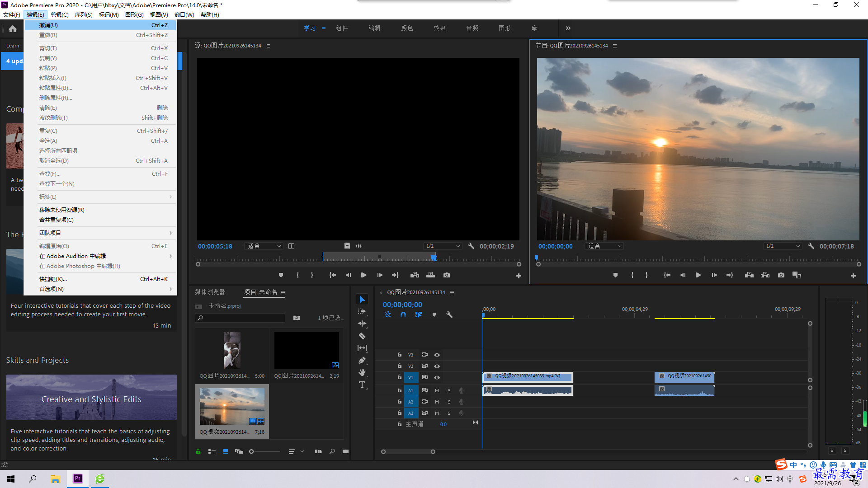Switch to 效果 workspace

click(x=439, y=28)
